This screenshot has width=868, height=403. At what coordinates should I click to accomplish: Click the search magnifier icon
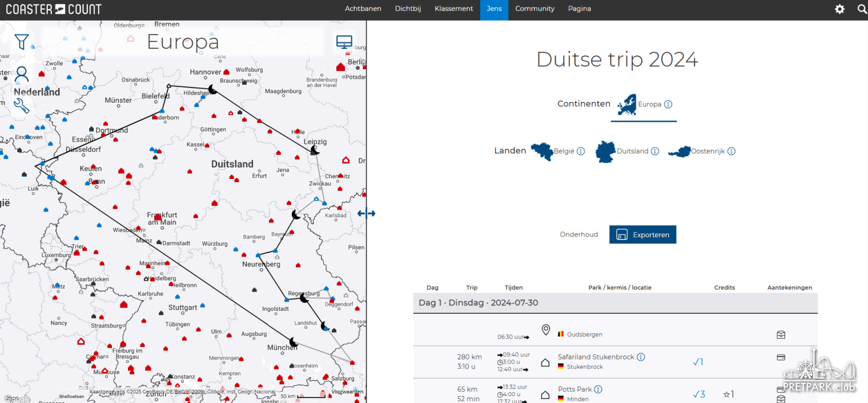(x=862, y=9)
